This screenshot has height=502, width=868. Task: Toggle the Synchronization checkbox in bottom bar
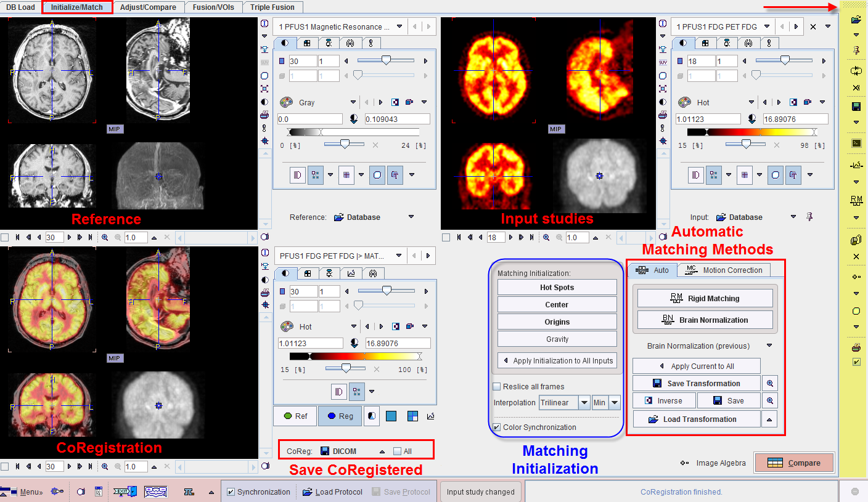(231, 492)
